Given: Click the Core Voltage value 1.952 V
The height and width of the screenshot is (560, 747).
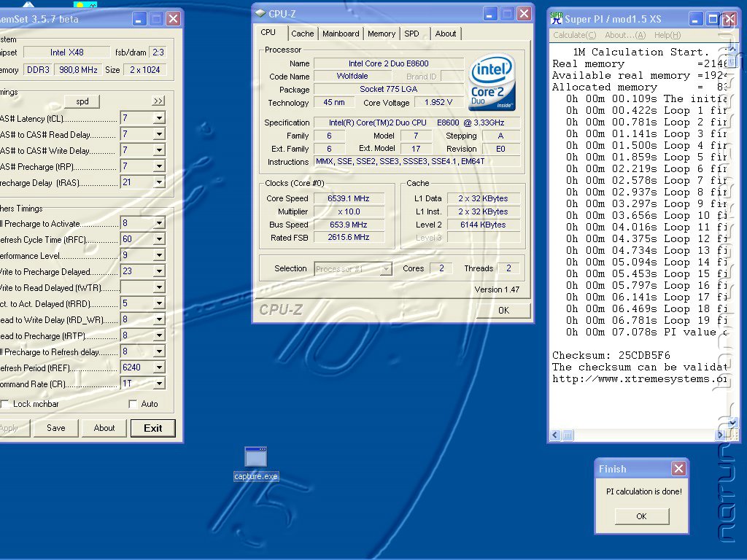Looking at the screenshot, I should pyautogui.click(x=438, y=102).
